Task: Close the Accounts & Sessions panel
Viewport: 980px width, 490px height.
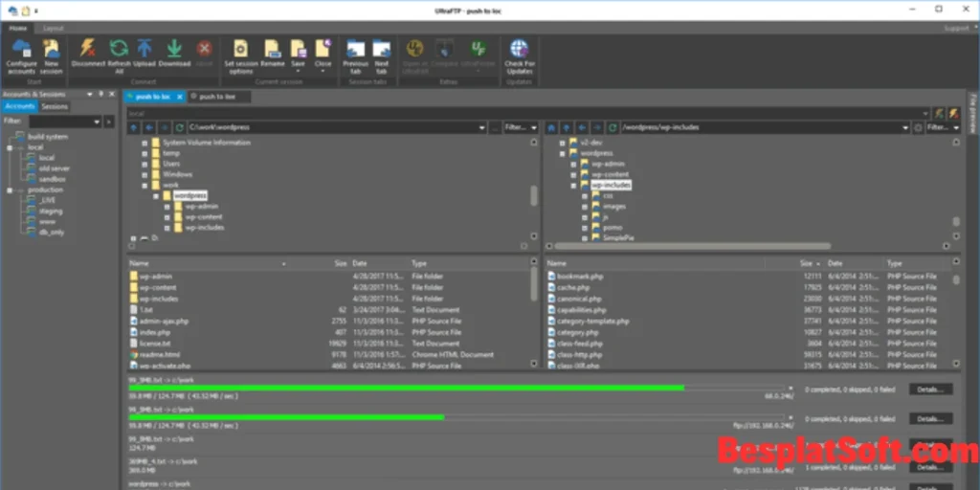Action: 112,94
